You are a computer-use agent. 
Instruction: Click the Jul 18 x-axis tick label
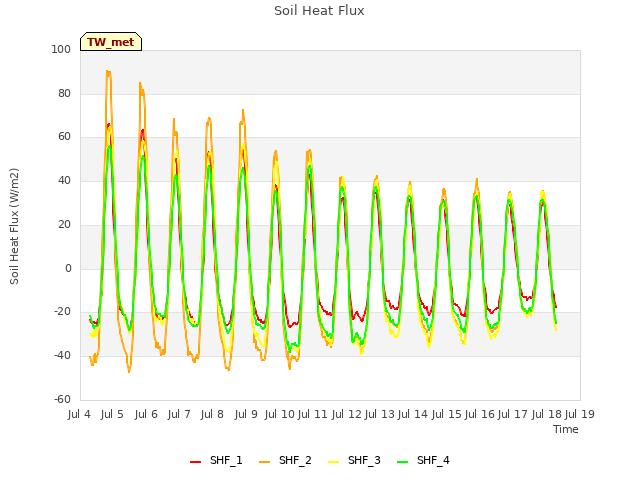click(x=547, y=414)
